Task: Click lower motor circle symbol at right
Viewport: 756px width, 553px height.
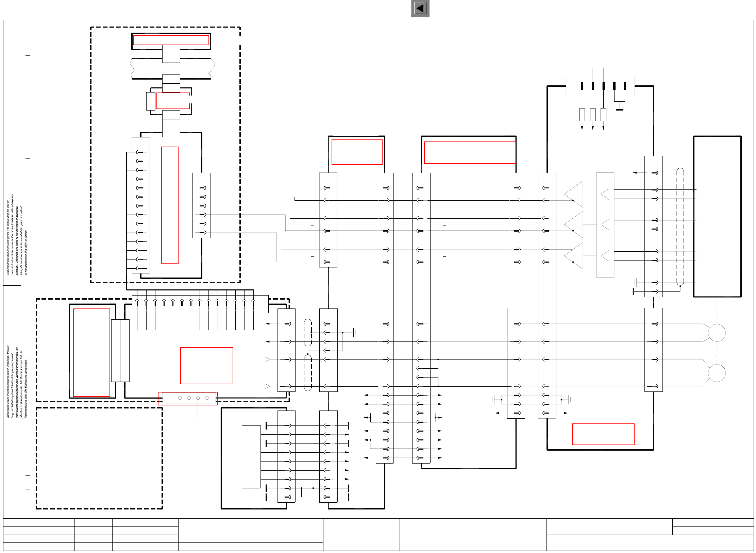Action: pos(717,373)
